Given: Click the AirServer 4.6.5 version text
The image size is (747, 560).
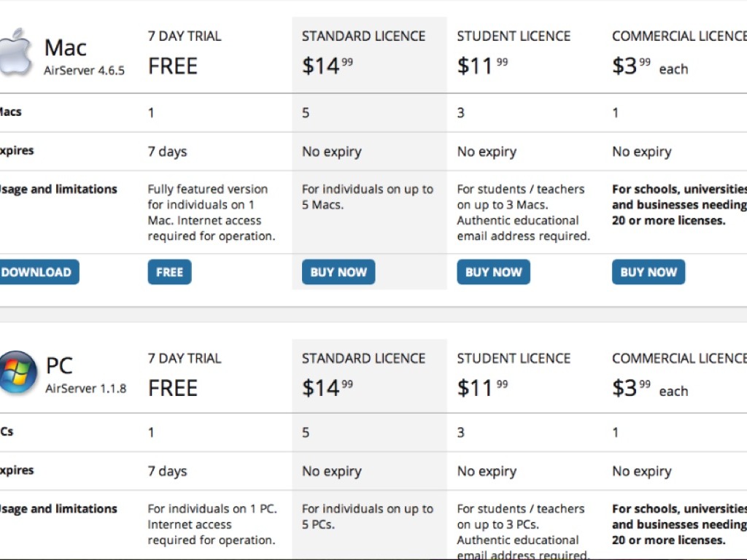Looking at the screenshot, I should [85, 71].
